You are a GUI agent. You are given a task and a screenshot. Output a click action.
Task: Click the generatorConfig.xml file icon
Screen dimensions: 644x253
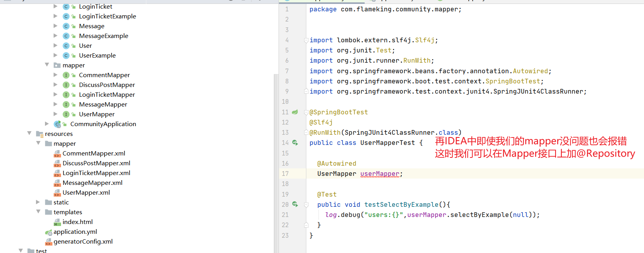(49, 242)
